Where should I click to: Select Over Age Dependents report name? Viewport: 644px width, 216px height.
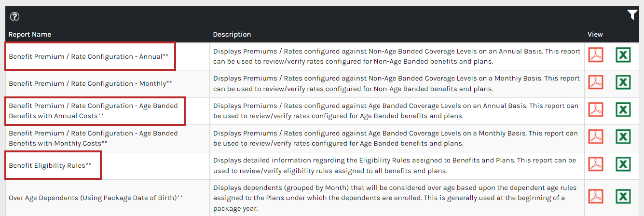coord(96,198)
